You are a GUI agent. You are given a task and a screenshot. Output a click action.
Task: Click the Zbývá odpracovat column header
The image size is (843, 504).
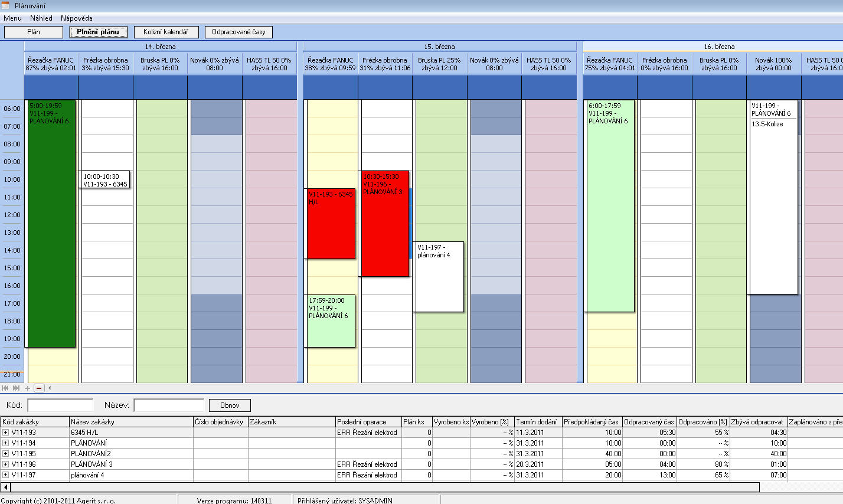click(759, 422)
